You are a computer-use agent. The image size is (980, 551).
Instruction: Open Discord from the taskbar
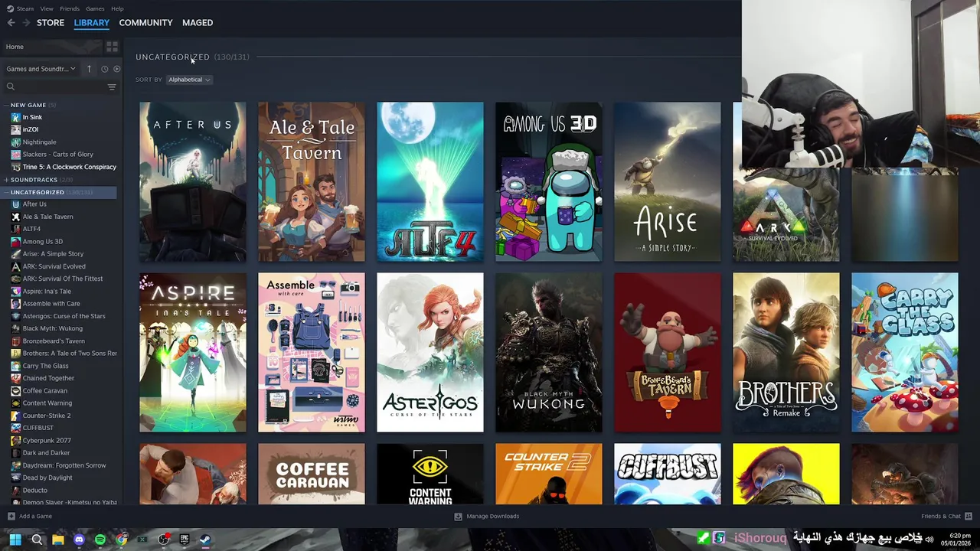[x=79, y=540]
